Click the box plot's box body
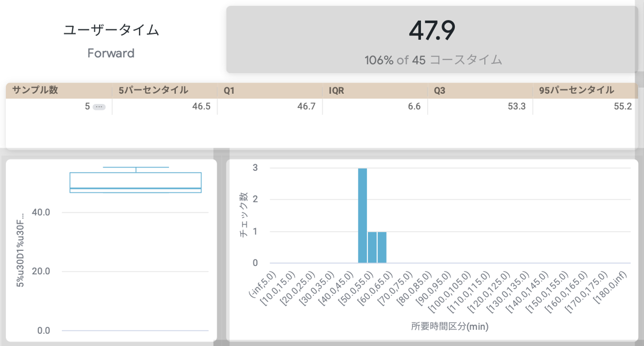644x346 pixels. tap(136, 181)
